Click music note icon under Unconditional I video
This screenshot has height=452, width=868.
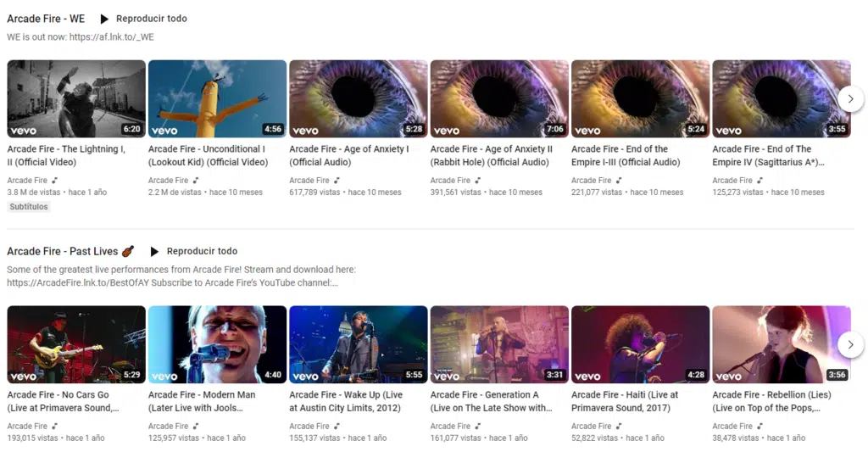[196, 181]
